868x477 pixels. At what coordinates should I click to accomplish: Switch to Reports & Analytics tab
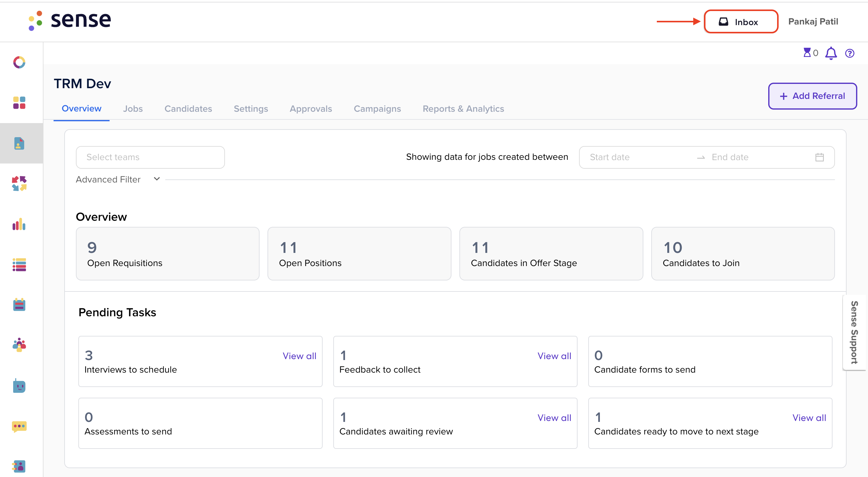coord(463,109)
